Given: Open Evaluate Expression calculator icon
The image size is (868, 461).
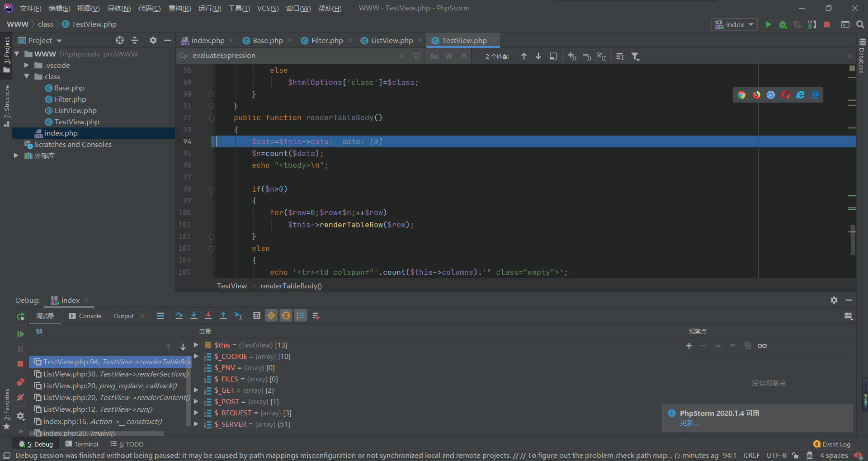Looking at the screenshot, I should tap(257, 316).
